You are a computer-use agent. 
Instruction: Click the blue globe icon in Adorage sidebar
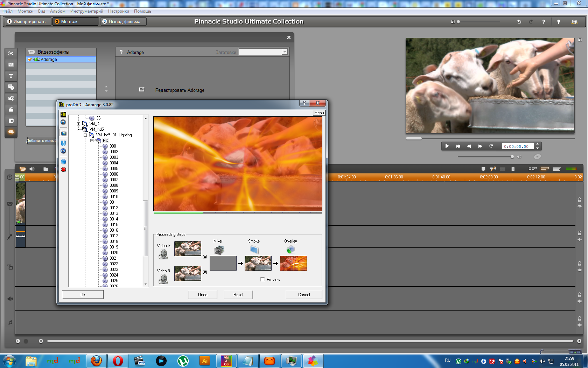[63, 162]
